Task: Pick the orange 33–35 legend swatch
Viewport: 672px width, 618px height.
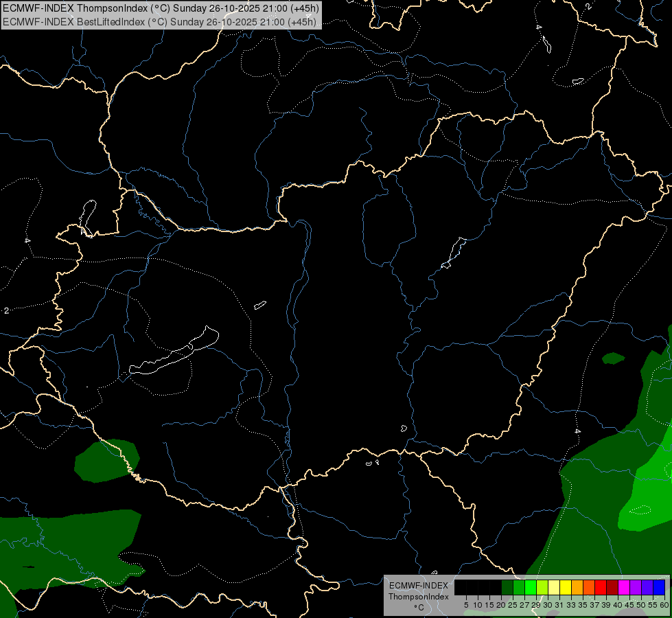Action: (577, 587)
